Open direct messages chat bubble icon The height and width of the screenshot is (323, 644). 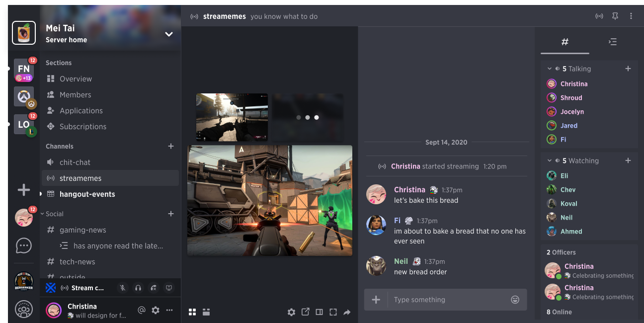(24, 245)
